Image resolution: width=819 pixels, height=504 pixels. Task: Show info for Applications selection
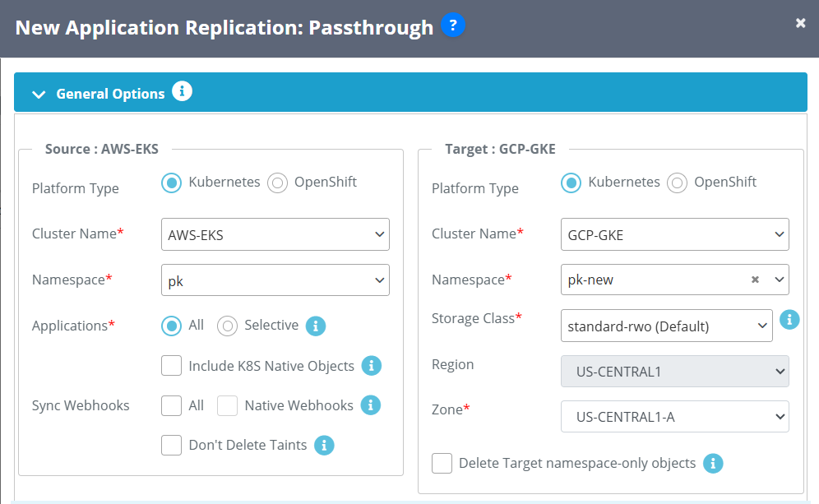316,326
